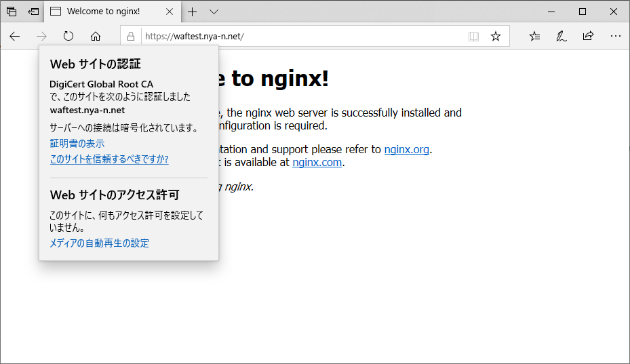Minimize the browser window
This screenshot has height=364, width=630.
551,12
